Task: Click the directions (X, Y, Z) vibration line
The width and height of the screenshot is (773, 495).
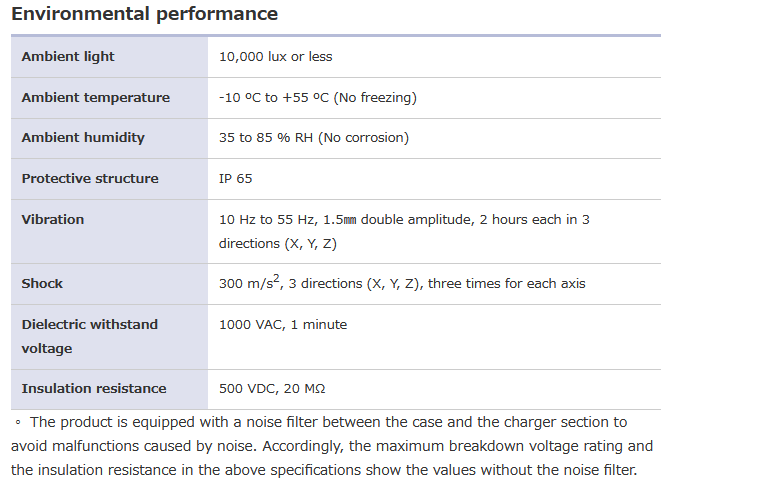Action: (278, 244)
